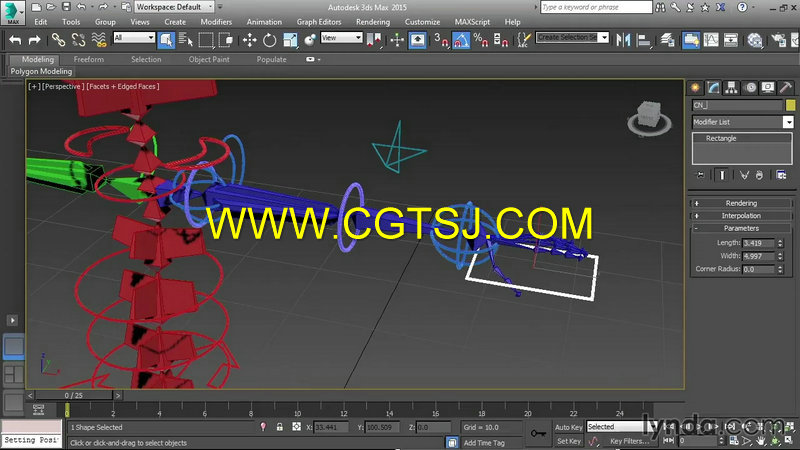Click the Align tool icon
The height and width of the screenshot is (450, 800).
[643, 40]
